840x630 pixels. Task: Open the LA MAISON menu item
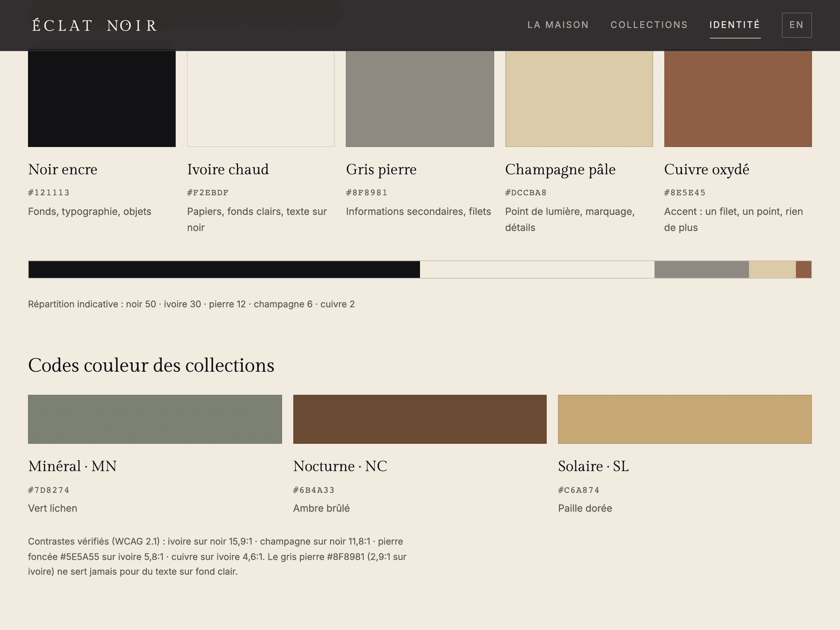click(x=558, y=25)
